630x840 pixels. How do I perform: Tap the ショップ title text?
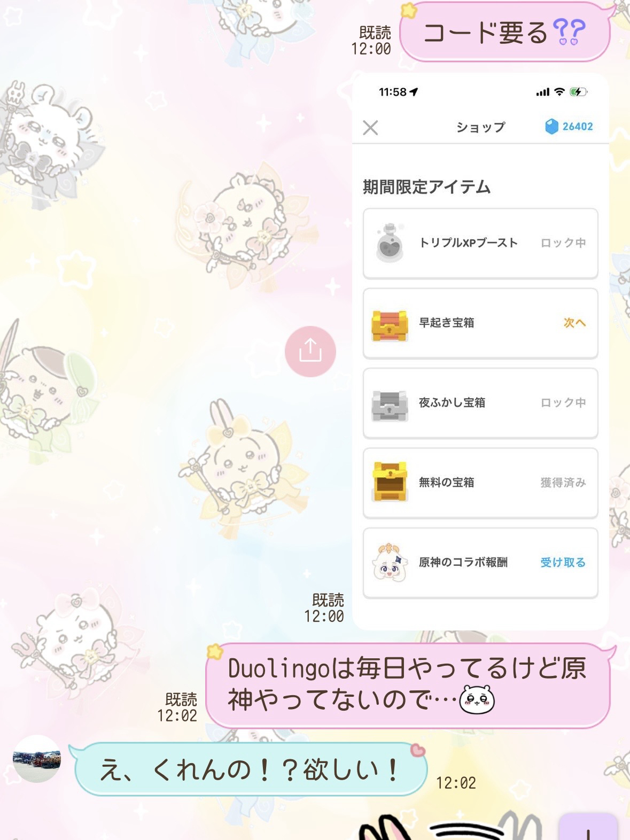coord(480,127)
